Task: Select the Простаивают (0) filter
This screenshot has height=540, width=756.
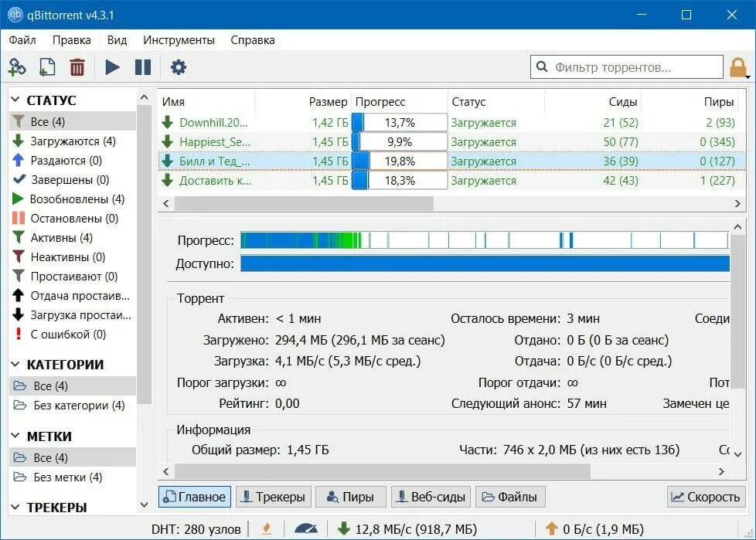Action: tap(73, 276)
